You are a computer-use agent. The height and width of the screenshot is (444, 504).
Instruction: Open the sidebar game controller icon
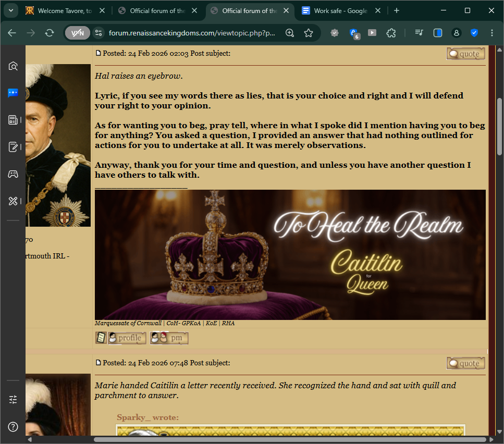point(13,174)
